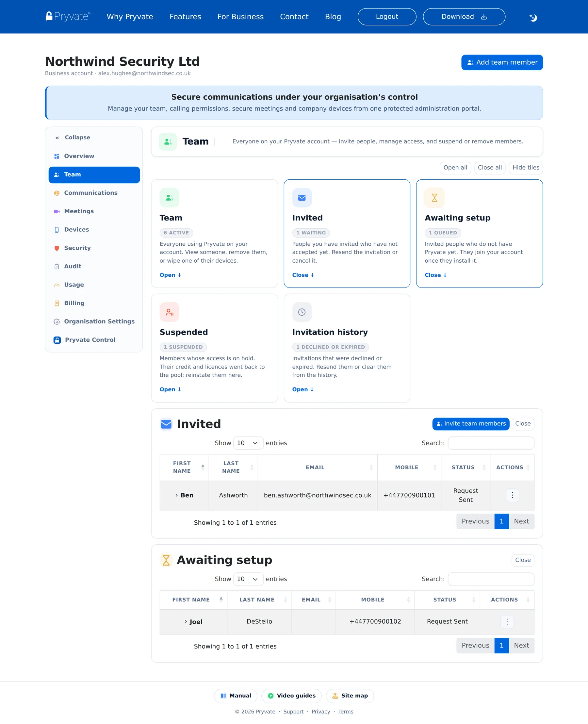
Task: Go to For Business page
Action: pyautogui.click(x=240, y=17)
